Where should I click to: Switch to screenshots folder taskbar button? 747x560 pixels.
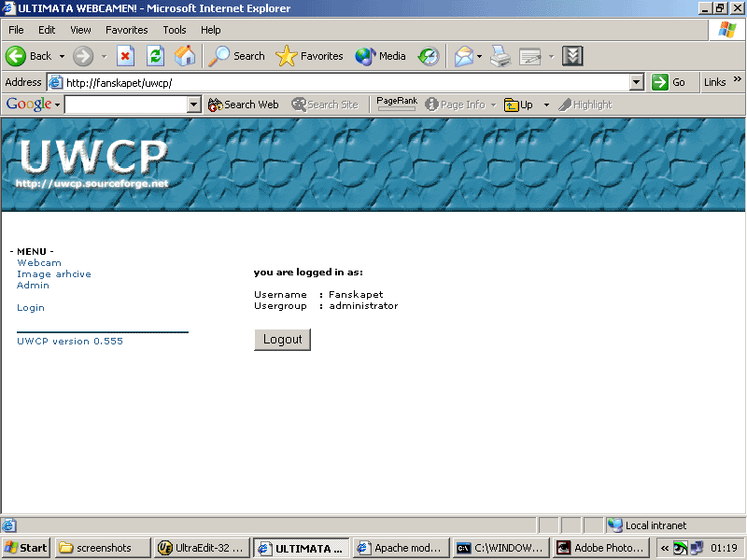tap(103, 548)
